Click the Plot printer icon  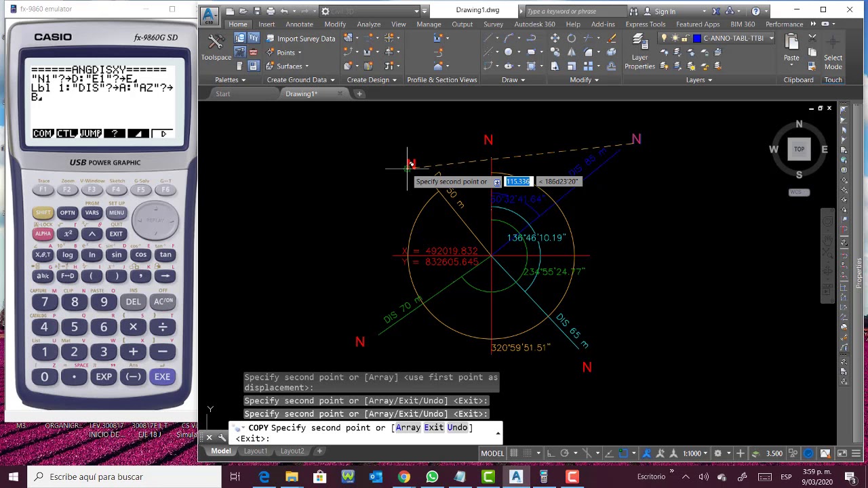pos(271,11)
